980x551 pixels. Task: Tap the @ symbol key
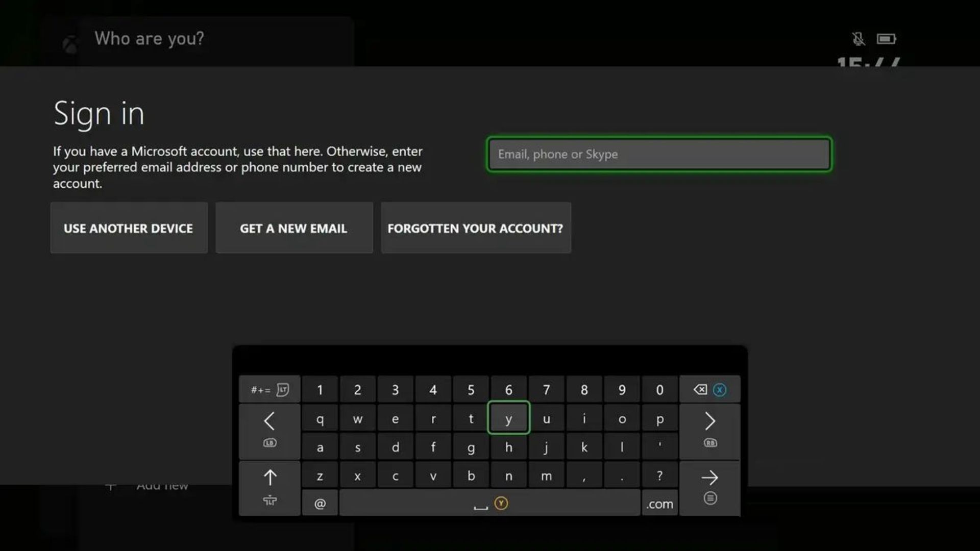pos(320,504)
